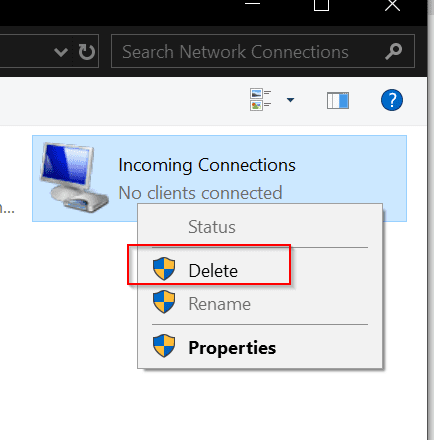Open the Change your view icon
The image size is (434, 440).
(260, 99)
